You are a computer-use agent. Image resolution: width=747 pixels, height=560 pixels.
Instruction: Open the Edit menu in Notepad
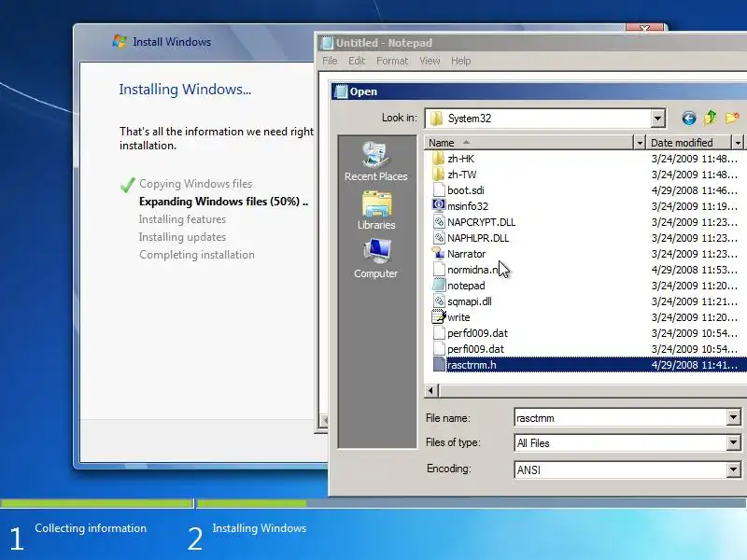tap(357, 61)
